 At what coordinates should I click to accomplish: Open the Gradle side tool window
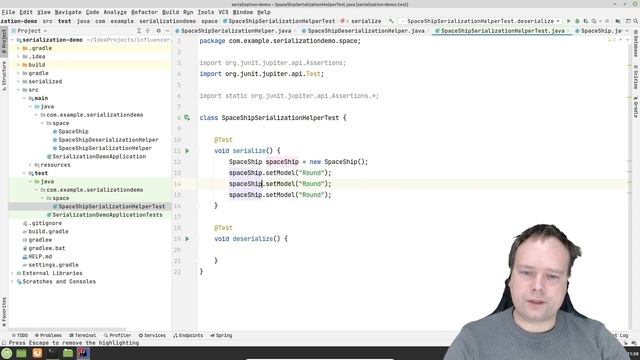pyautogui.click(x=636, y=108)
